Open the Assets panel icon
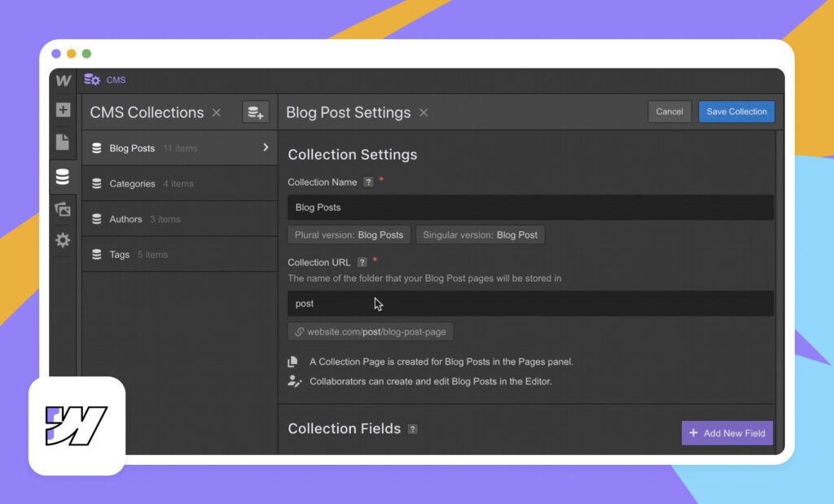The width and height of the screenshot is (834, 504). pos(62,209)
